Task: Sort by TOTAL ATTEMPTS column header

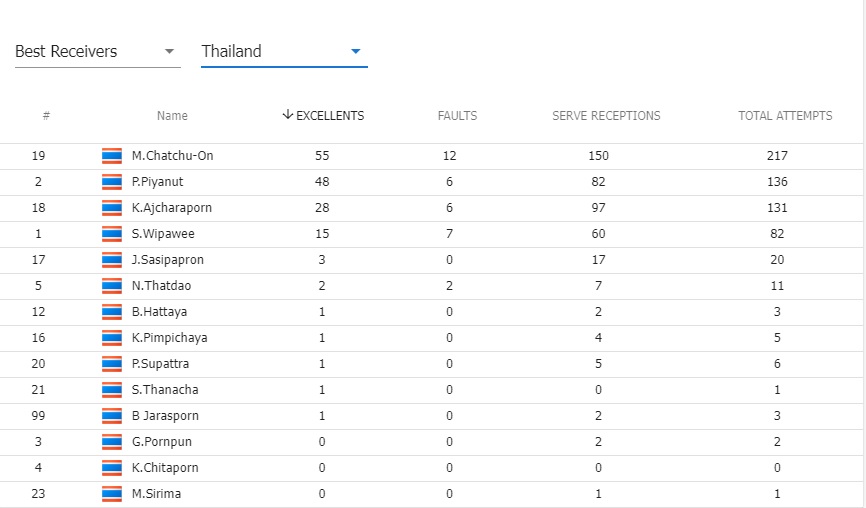Action: pos(785,116)
